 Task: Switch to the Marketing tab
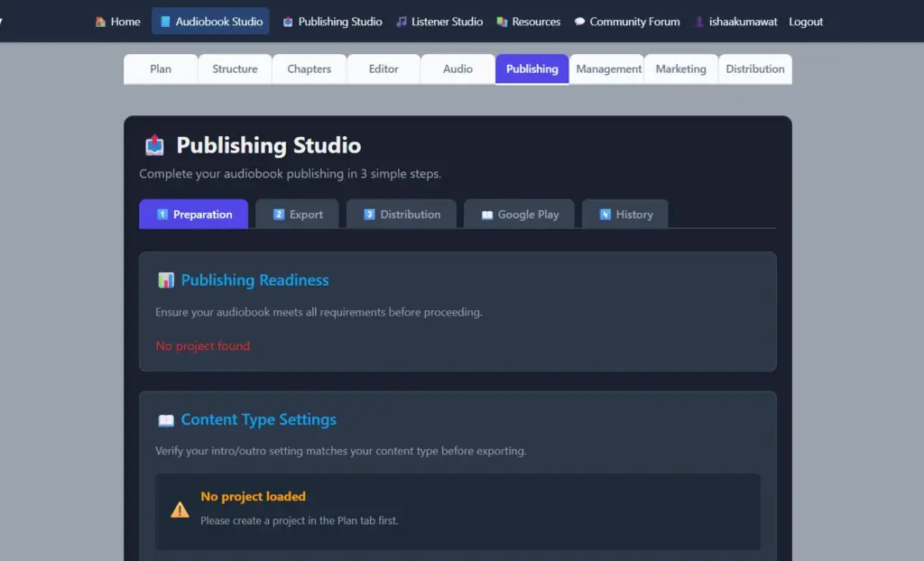point(680,68)
